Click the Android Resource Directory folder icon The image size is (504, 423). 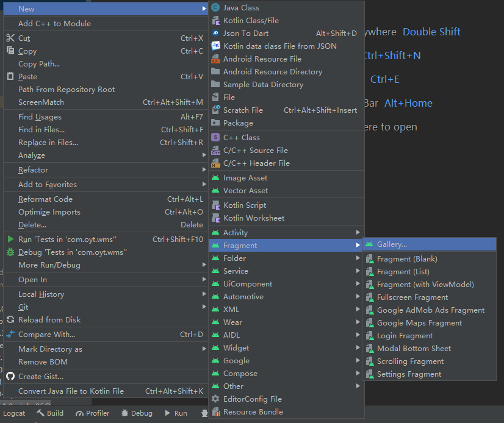click(x=215, y=72)
